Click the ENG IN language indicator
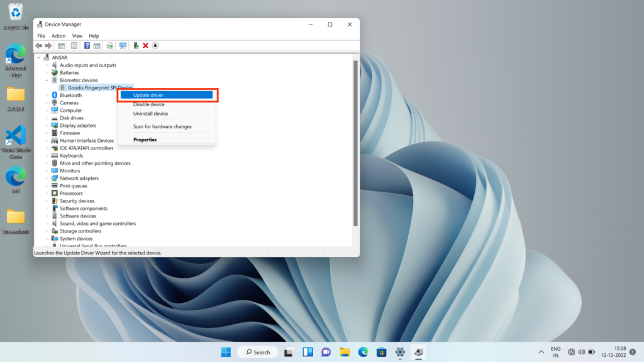This screenshot has width=644, height=362. (x=555, y=352)
